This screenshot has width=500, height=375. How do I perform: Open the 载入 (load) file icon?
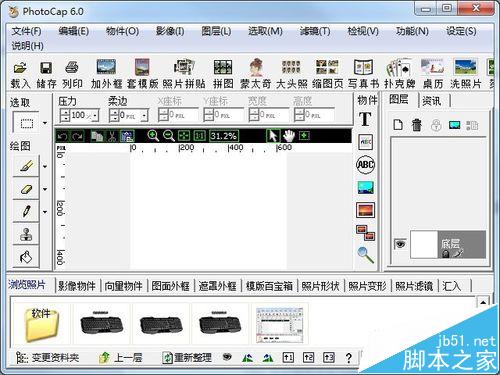coord(20,68)
